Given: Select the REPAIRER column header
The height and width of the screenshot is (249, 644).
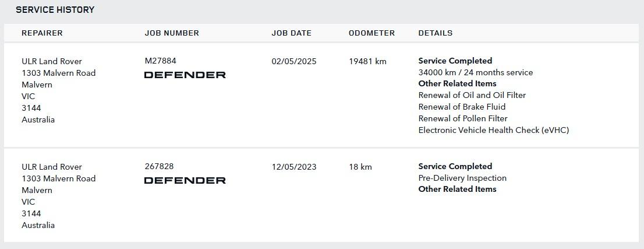Looking at the screenshot, I should (42, 33).
